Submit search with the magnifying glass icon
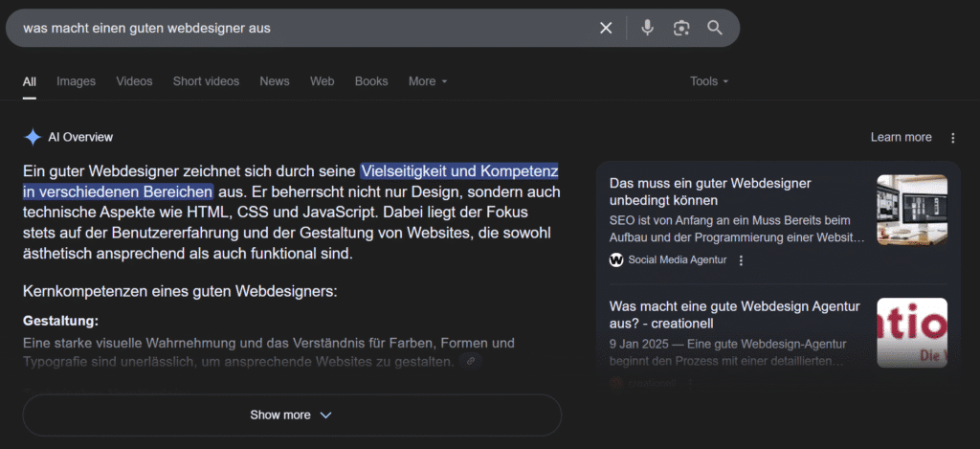980x449 pixels. [x=715, y=28]
